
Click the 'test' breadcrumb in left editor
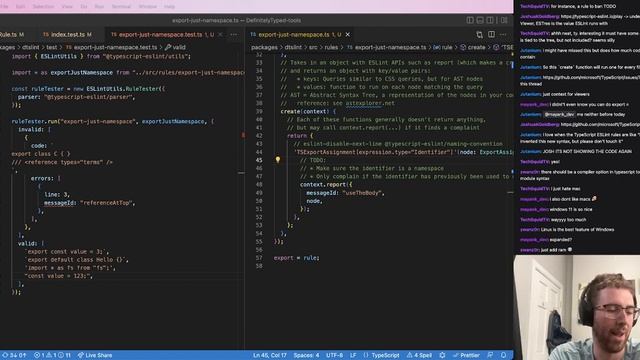pos(52,47)
